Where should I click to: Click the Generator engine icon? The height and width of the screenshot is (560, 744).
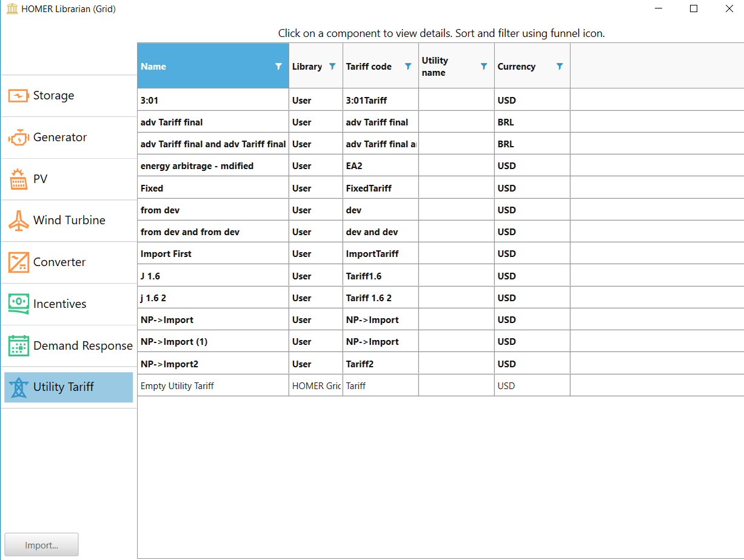click(18, 138)
